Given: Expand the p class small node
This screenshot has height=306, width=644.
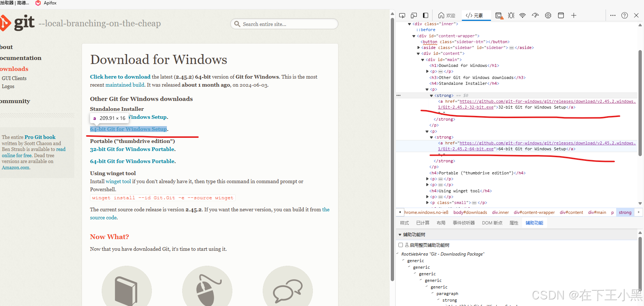Looking at the screenshot, I should click(427, 203).
